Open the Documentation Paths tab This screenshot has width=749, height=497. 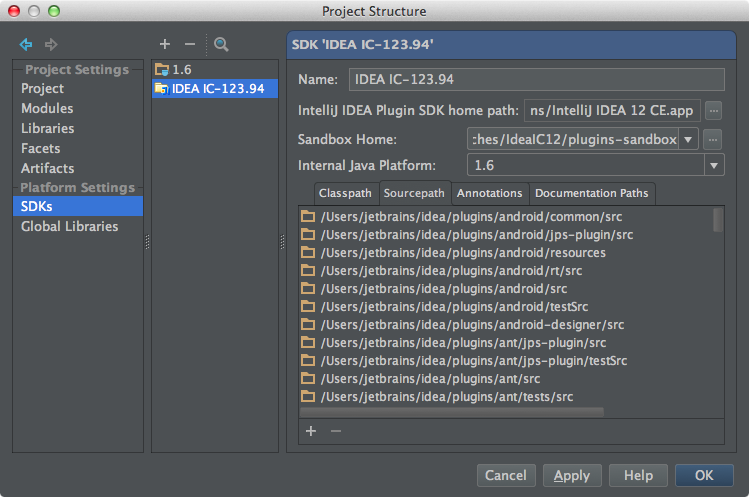point(591,193)
